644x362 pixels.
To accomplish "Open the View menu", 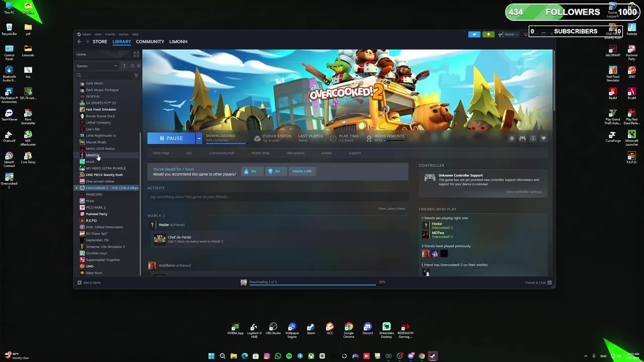I will [98, 34].
